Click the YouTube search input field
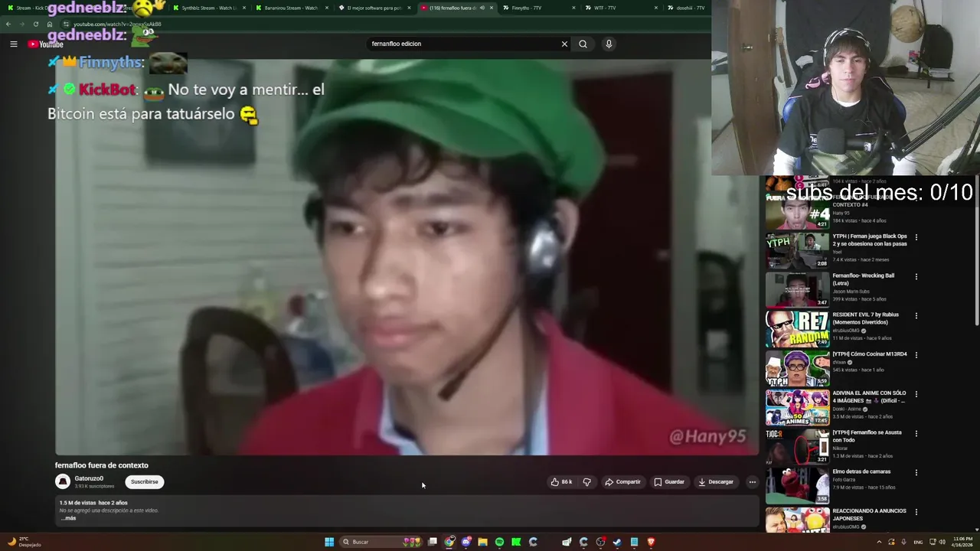 click(463, 44)
